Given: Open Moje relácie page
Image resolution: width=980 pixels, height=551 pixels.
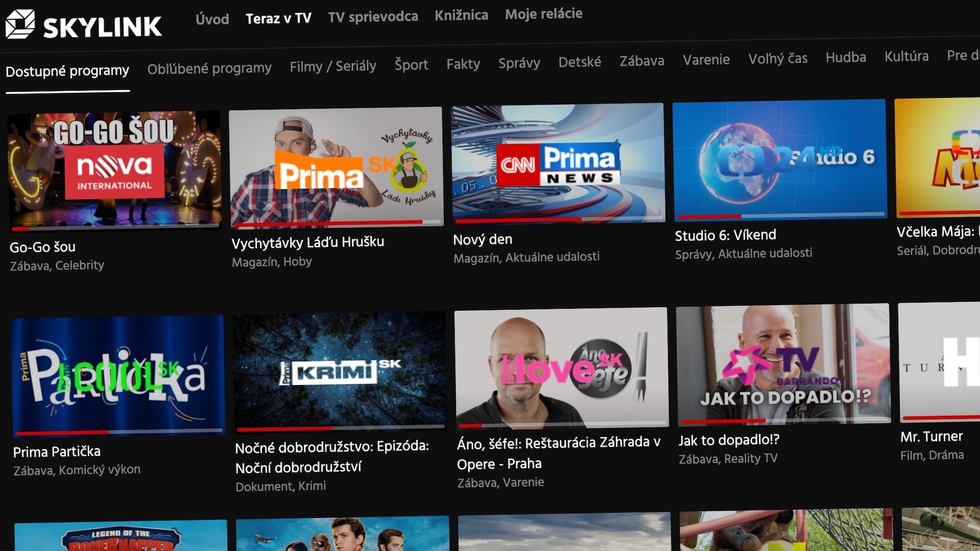Looking at the screenshot, I should [x=544, y=14].
